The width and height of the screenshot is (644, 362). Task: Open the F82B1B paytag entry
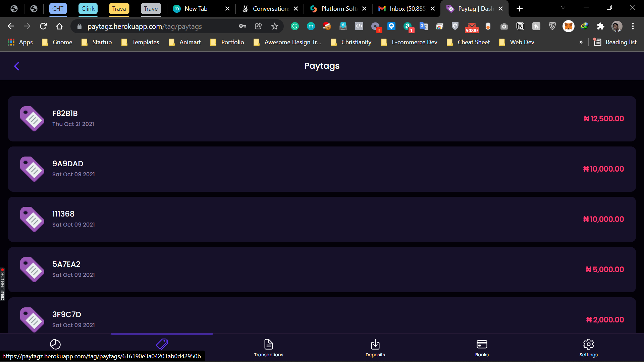322,119
